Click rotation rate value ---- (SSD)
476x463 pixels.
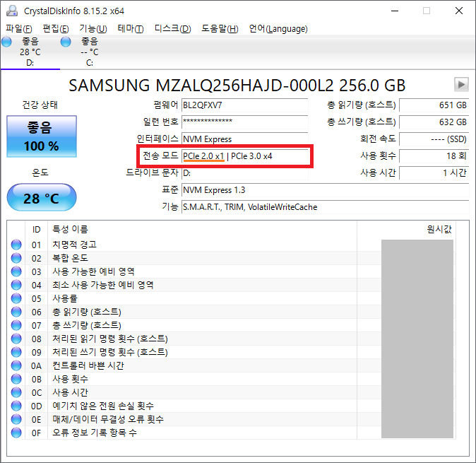[x=434, y=139]
